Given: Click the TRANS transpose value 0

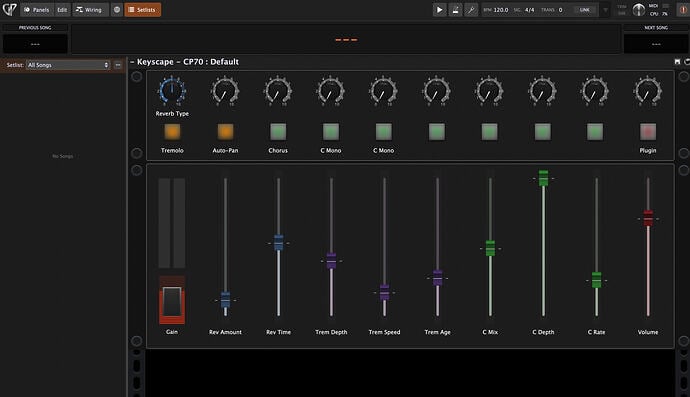Looking at the screenshot, I should pyautogui.click(x=560, y=10).
